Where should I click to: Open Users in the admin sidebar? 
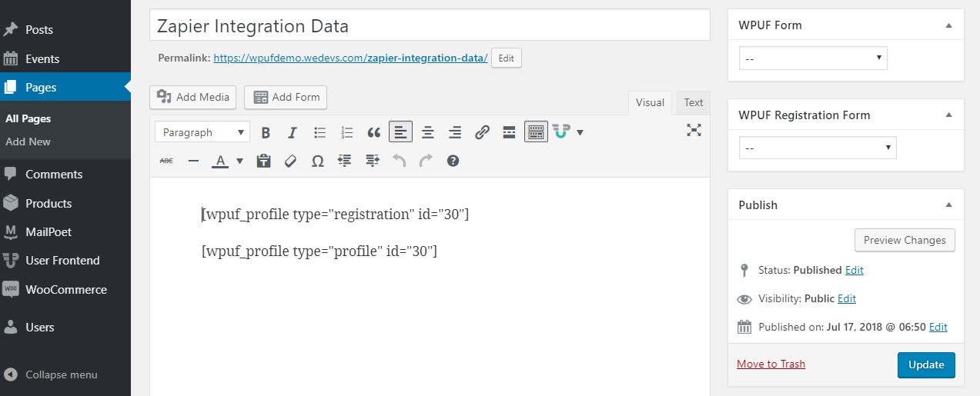click(x=65, y=327)
